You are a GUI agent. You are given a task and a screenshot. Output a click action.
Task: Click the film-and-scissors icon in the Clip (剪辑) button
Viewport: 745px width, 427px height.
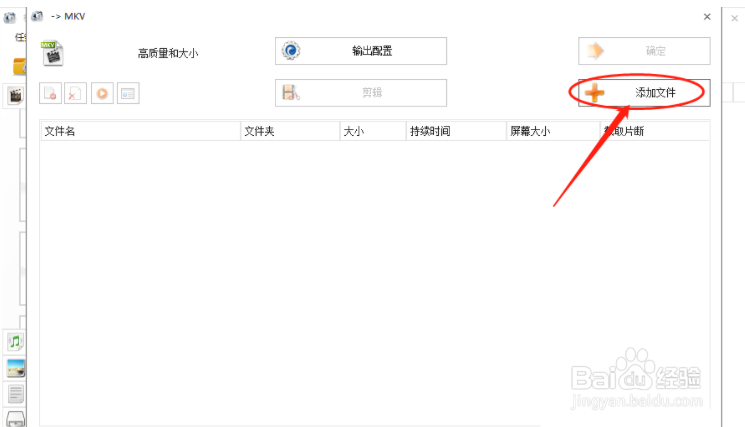[291, 92]
